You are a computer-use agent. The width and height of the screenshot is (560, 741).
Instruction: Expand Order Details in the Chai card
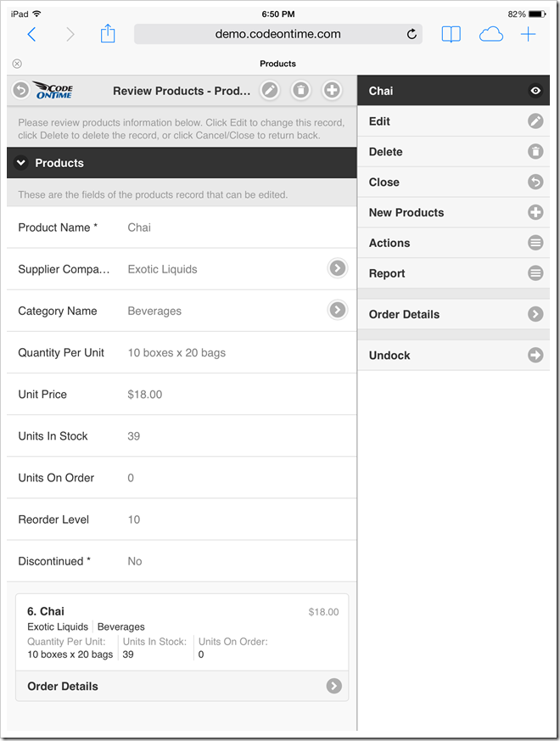pyautogui.click(x=334, y=686)
